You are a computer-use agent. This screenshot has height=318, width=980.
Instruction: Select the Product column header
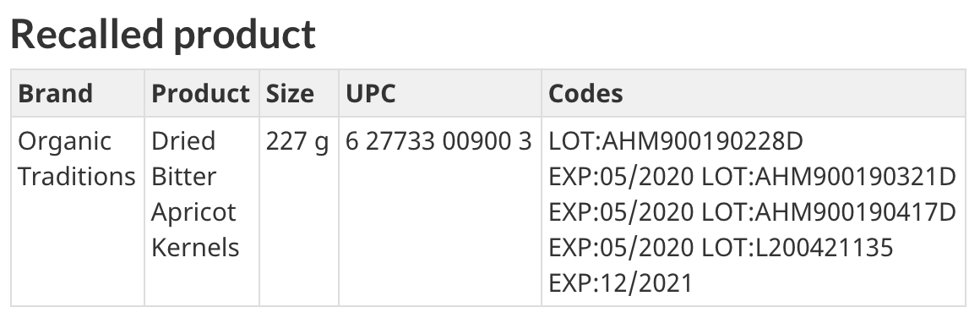click(201, 93)
